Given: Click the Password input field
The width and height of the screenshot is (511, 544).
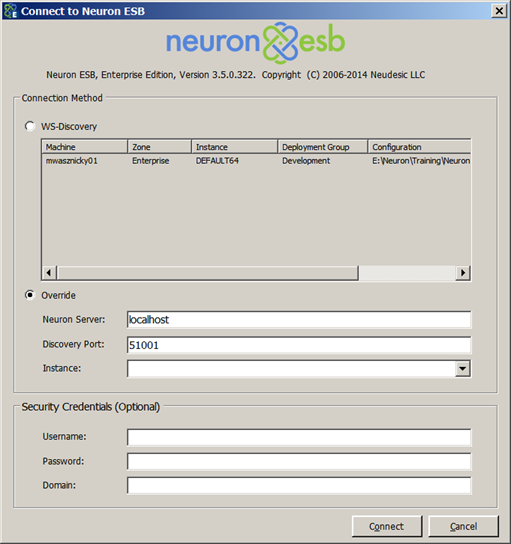Looking at the screenshot, I should (299, 461).
